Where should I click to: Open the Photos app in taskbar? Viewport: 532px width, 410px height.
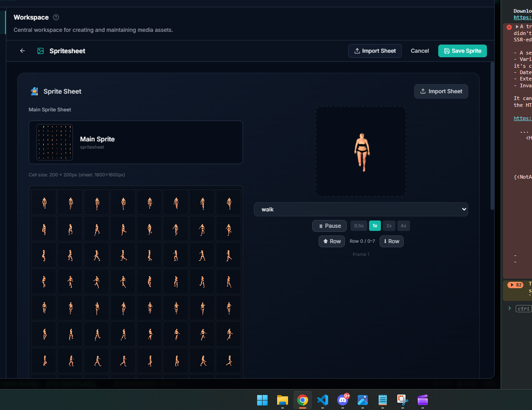[363, 400]
